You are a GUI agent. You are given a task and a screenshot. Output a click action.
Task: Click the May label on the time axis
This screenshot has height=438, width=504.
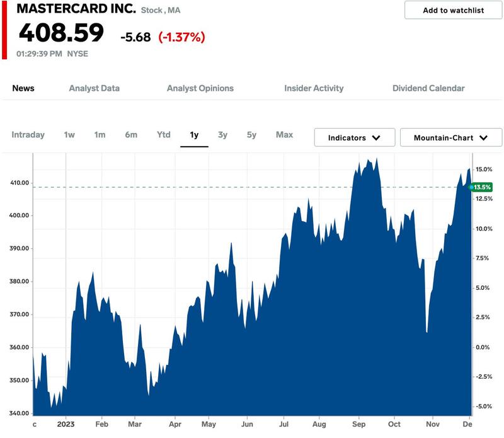[x=209, y=424]
